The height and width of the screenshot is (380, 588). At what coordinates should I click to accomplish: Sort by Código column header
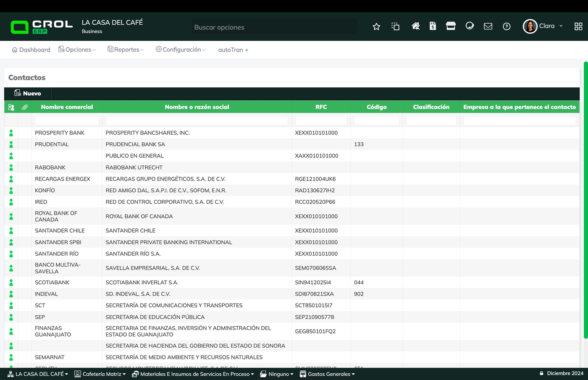tap(377, 107)
